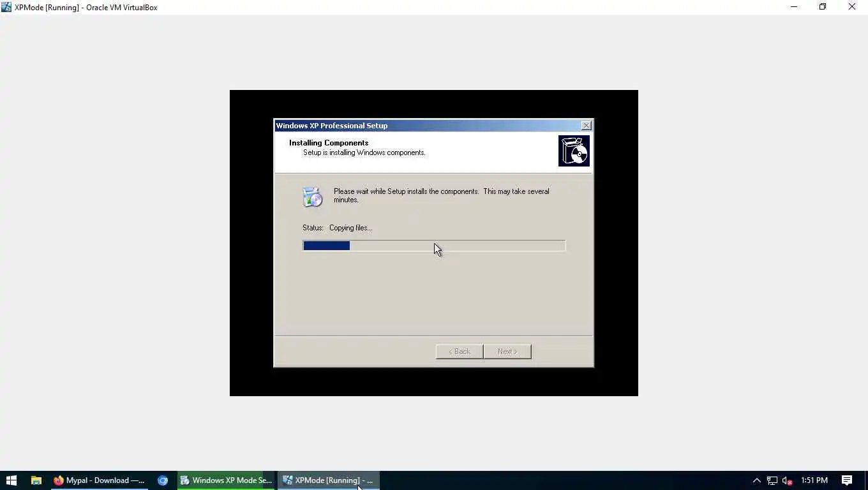Switch to Mypal - Download taskbar window
Screen dimensions: 868x490
tap(100, 480)
